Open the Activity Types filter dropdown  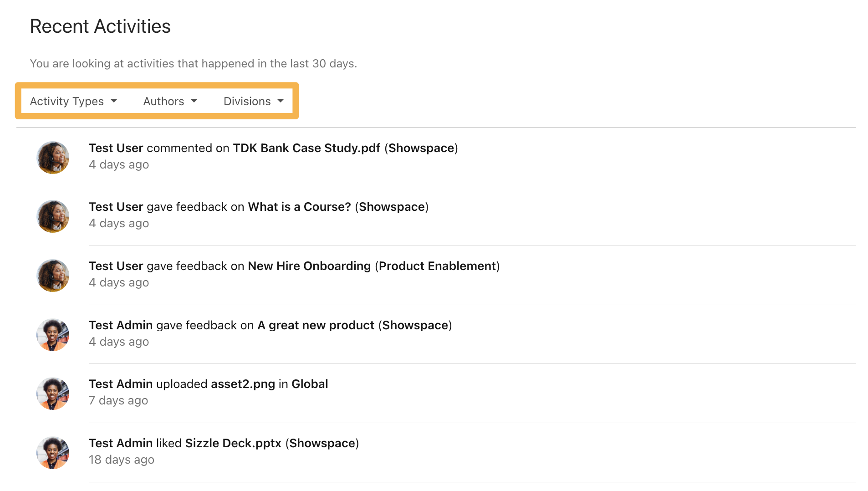[x=73, y=101]
